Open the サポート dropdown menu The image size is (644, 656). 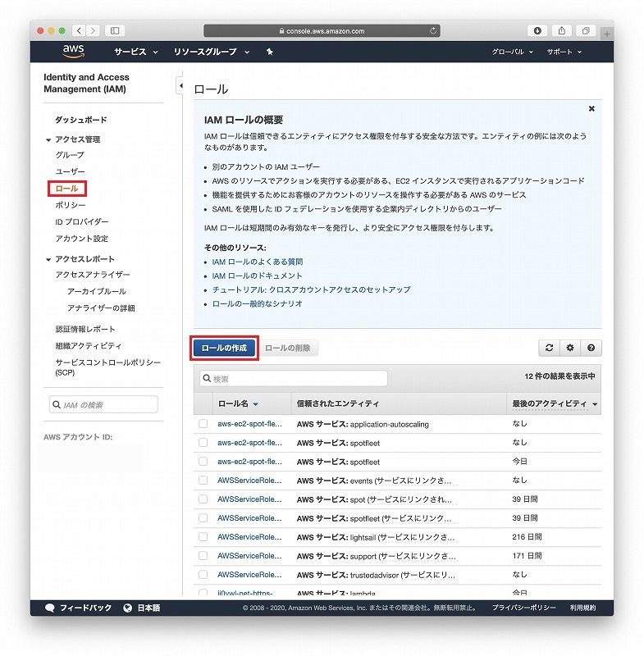pos(564,52)
